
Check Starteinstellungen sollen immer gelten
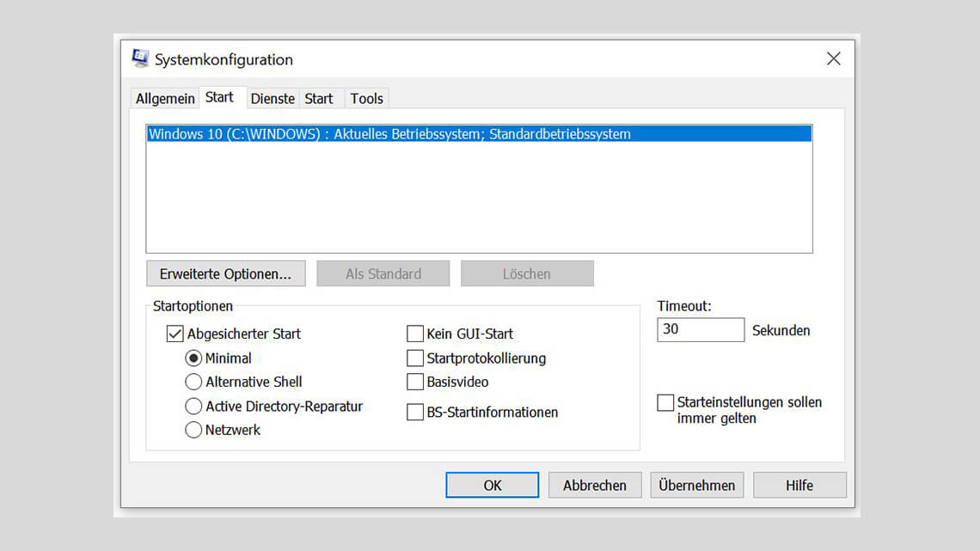[665, 402]
